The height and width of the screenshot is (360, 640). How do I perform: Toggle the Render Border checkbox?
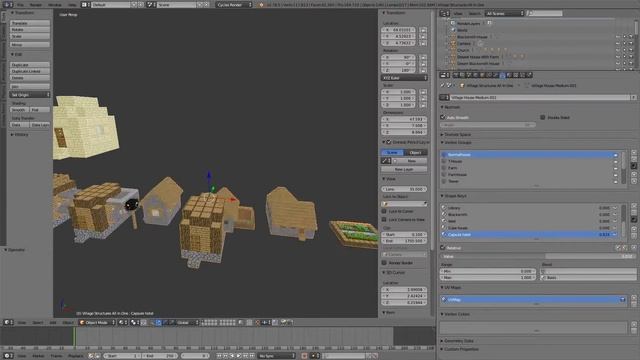tap(384, 263)
